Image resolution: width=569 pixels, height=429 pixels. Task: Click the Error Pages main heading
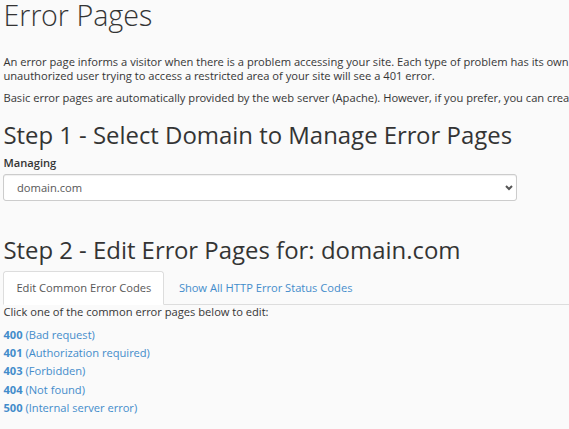[x=78, y=16]
